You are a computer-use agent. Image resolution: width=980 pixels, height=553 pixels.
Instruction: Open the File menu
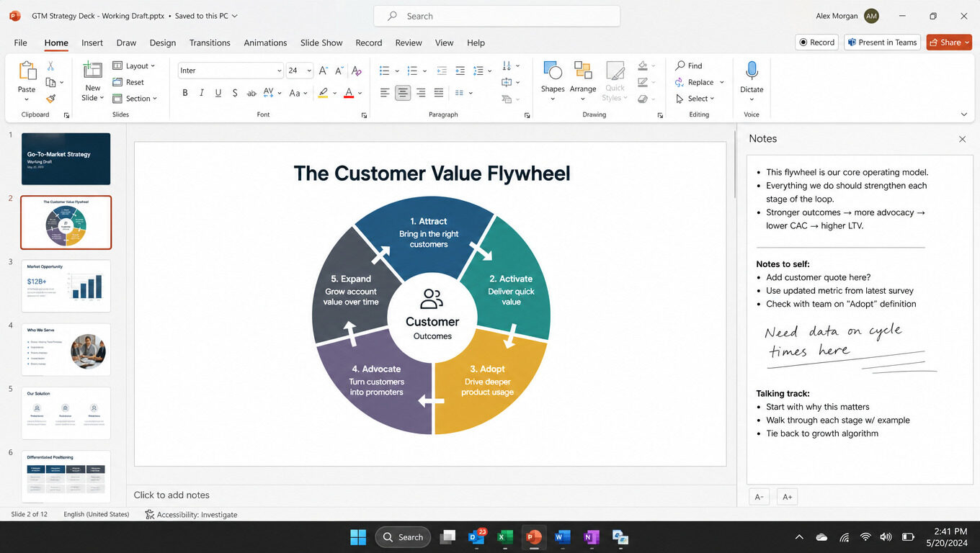20,42
